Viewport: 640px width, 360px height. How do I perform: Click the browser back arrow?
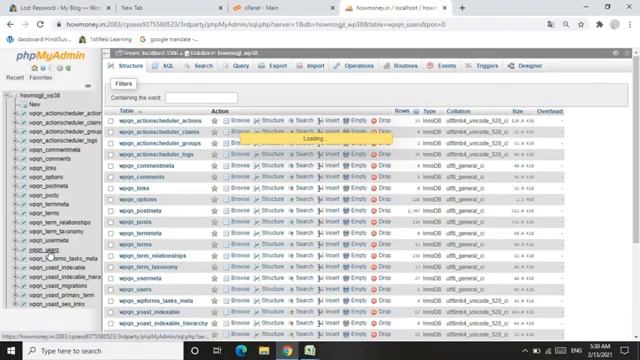pyautogui.click(x=10, y=24)
